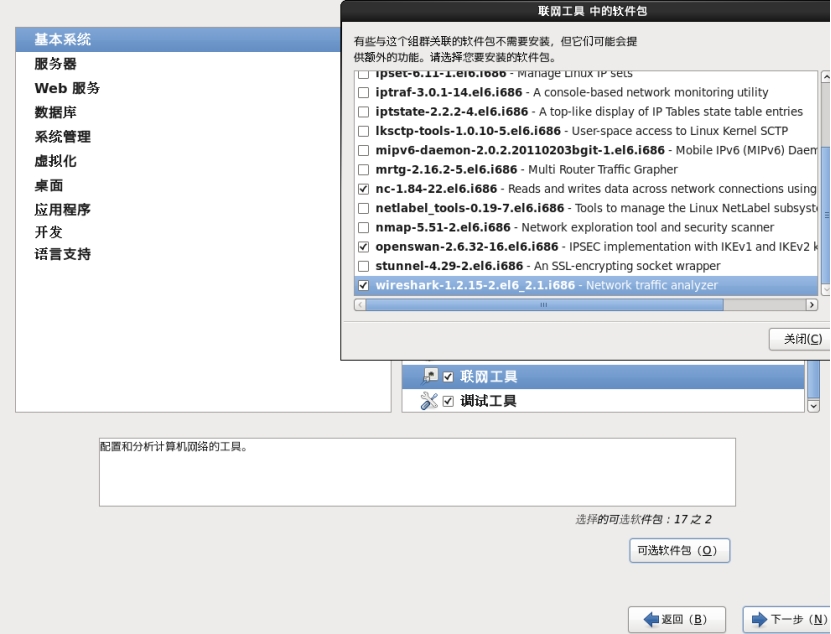Open the 虚拟化 category
The height and width of the screenshot is (634, 831).
pos(55,161)
